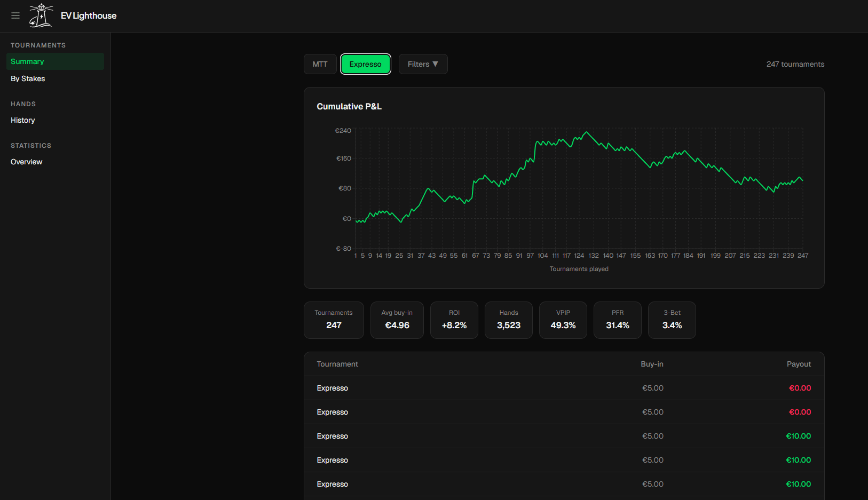This screenshot has height=500, width=868.
Task: Click the VPIP 49.3% card
Action: [x=563, y=320]
